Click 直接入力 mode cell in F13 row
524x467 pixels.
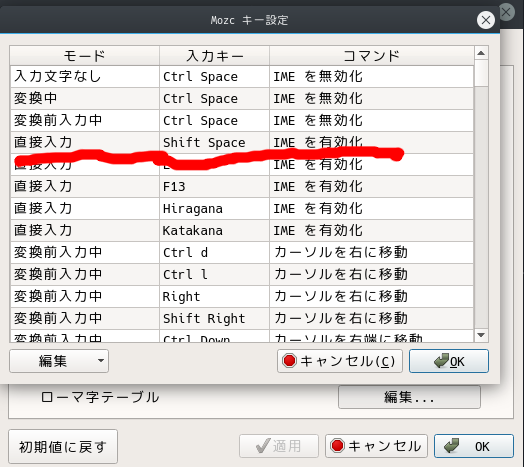point(85,187)
